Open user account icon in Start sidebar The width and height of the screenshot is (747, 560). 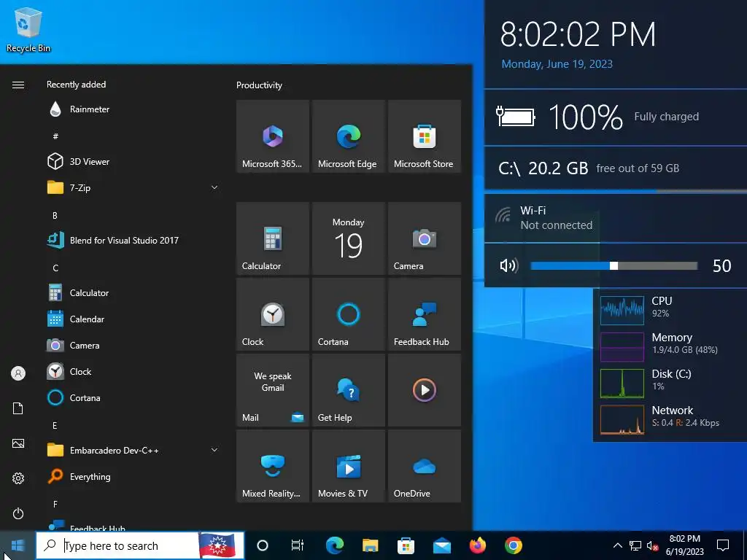pos(18,373)
